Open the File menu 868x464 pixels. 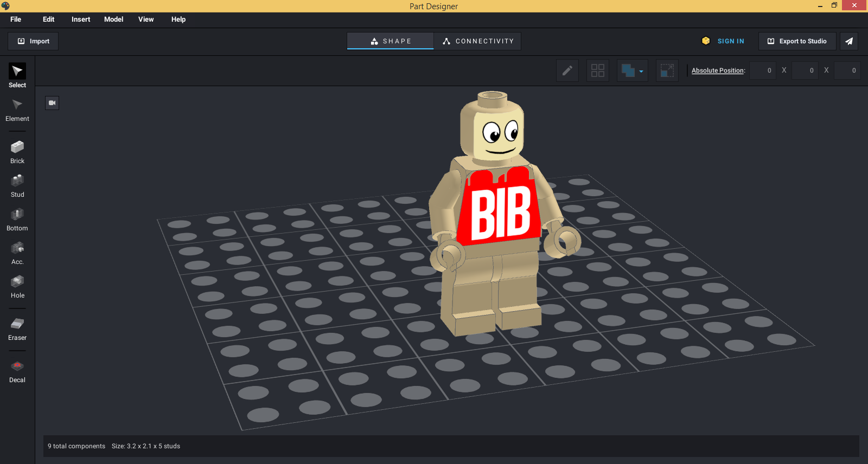[16, 20]
